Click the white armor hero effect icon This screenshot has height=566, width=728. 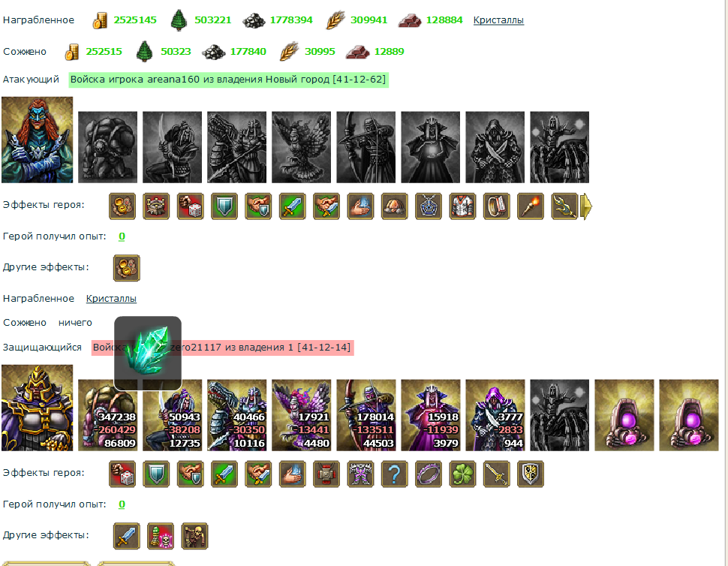coord(462,206)
